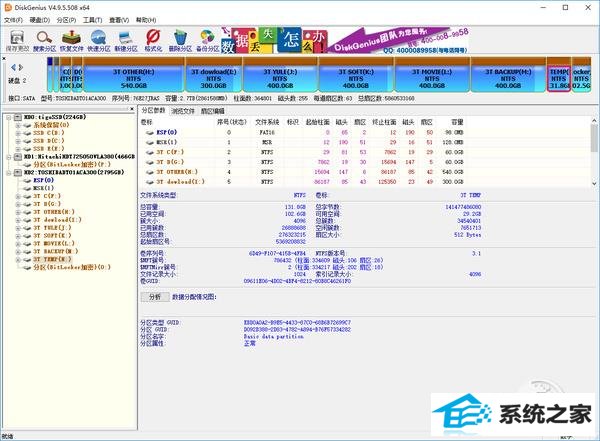This screenshot has height=441, width=600.
Task: Start the 快速分区 quick partition tool
Action: click(x=99, y=41)
